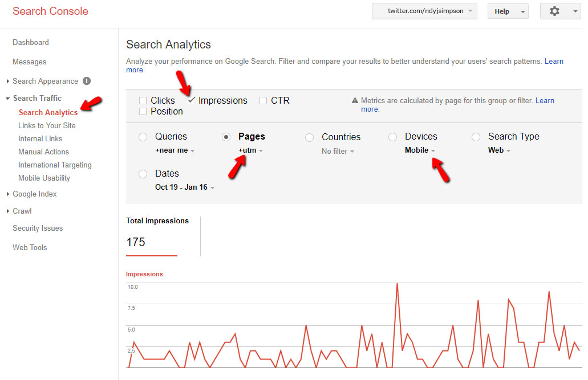
Task: Open Security Issues page
Action: tap(38, 228)
